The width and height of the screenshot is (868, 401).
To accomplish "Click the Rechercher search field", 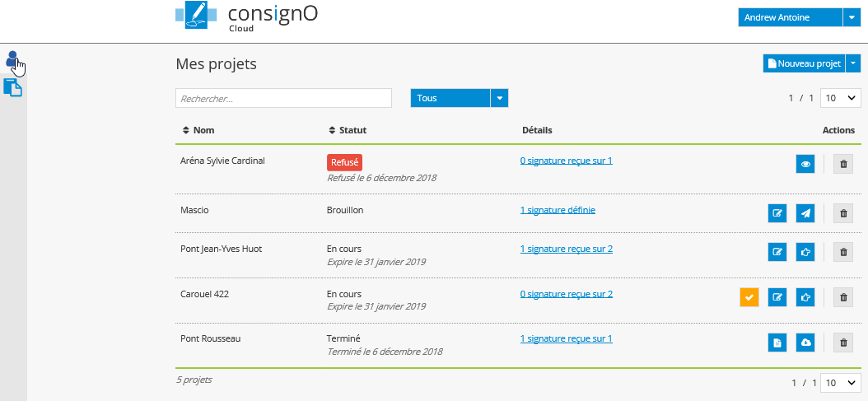I will 283,98.
